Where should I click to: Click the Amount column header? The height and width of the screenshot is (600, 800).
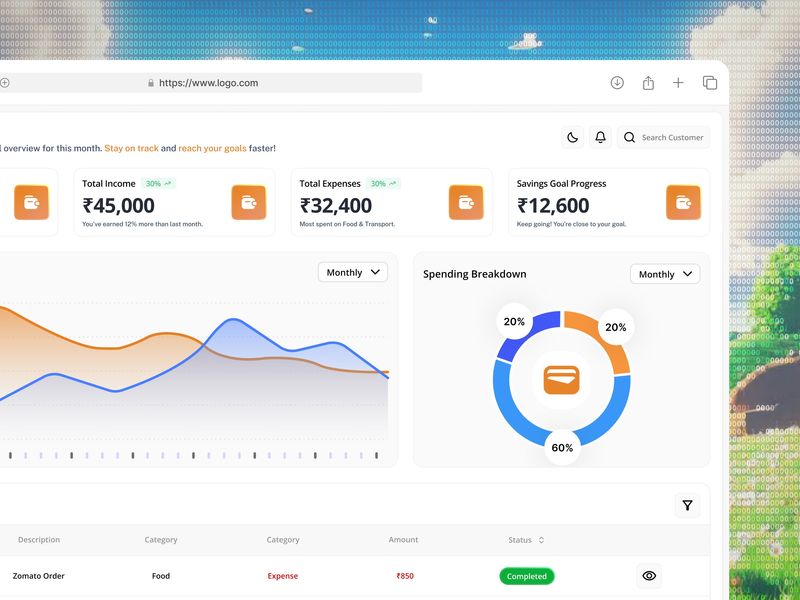click(403, 539)
